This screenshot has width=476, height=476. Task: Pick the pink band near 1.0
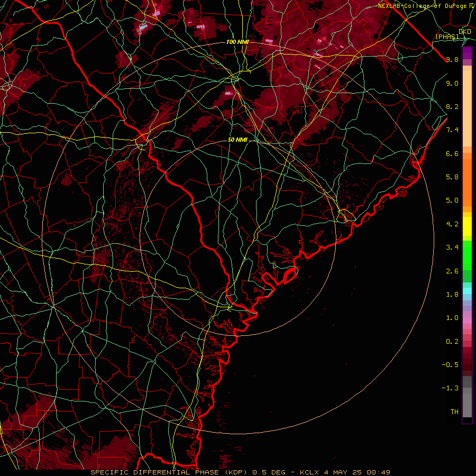(x=467, y=321)
